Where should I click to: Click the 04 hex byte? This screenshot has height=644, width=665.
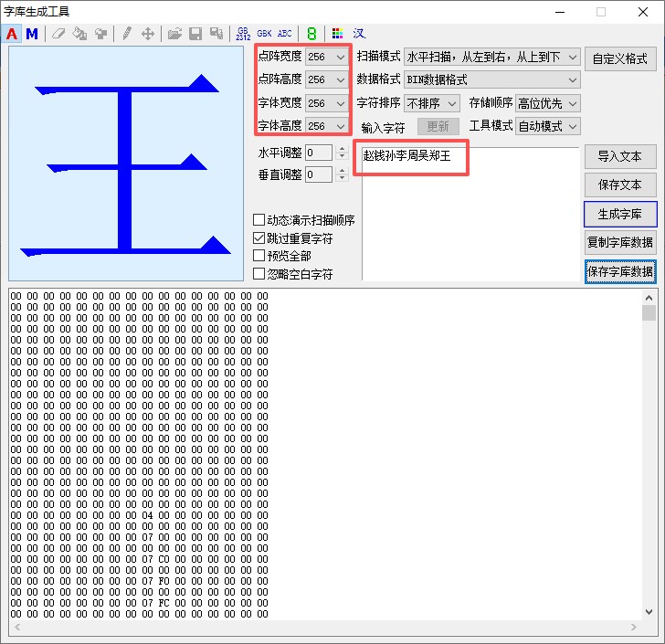click(x=147, y=515)
